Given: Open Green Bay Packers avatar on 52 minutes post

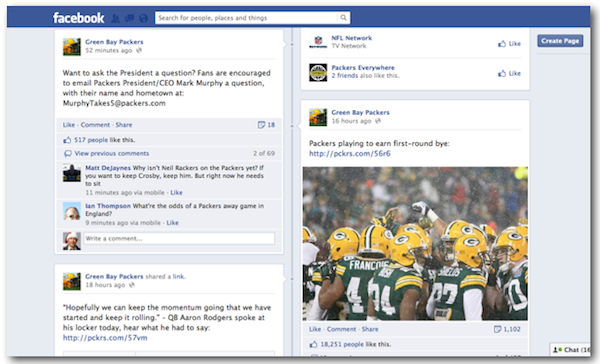Looking at the screenshot, I should point(72,47).
